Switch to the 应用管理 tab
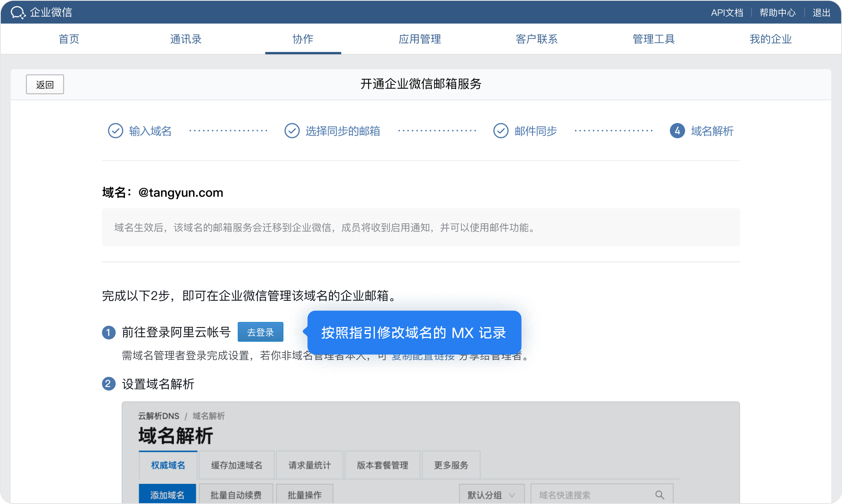Screen dimensions: 842x504 (419, 39)
